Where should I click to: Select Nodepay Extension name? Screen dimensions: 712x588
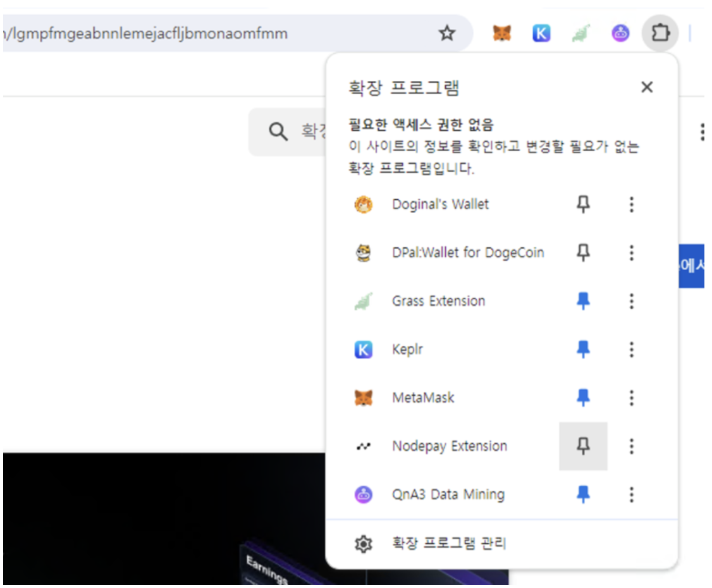[450, 446]
